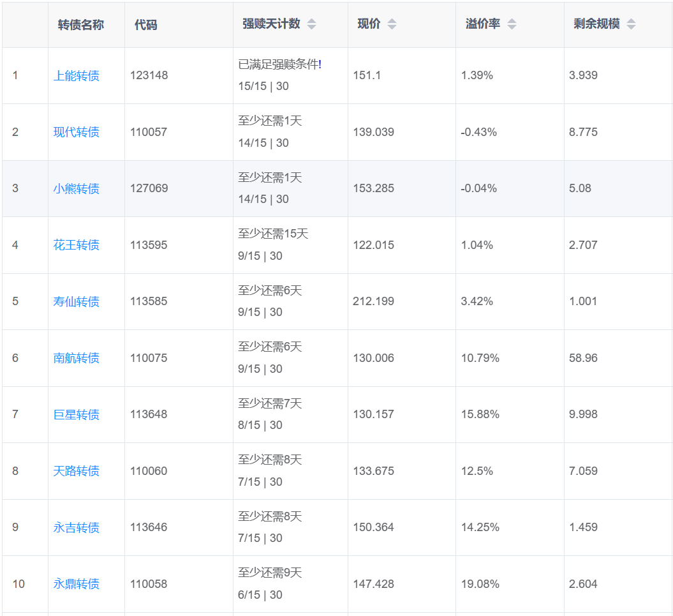
Task: Open 花王转债 details link
Action: click(x=77, y=245)
